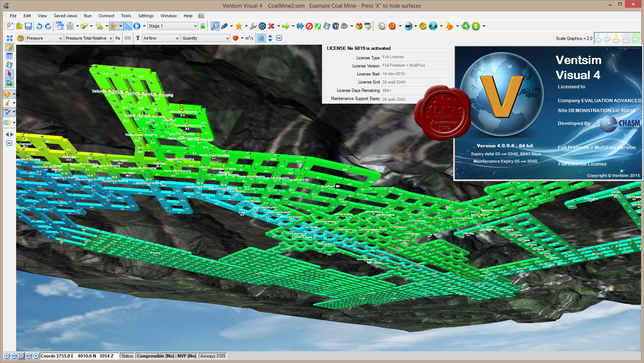
Task: Click the green flashlight icon
Action: (84, 26)
